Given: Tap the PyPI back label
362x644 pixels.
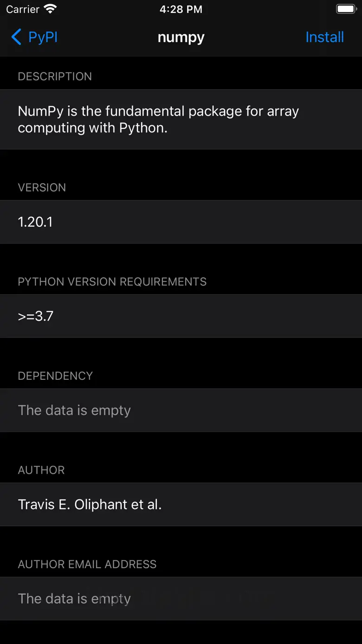Looking at the screenshot, I should click(43, 37).
